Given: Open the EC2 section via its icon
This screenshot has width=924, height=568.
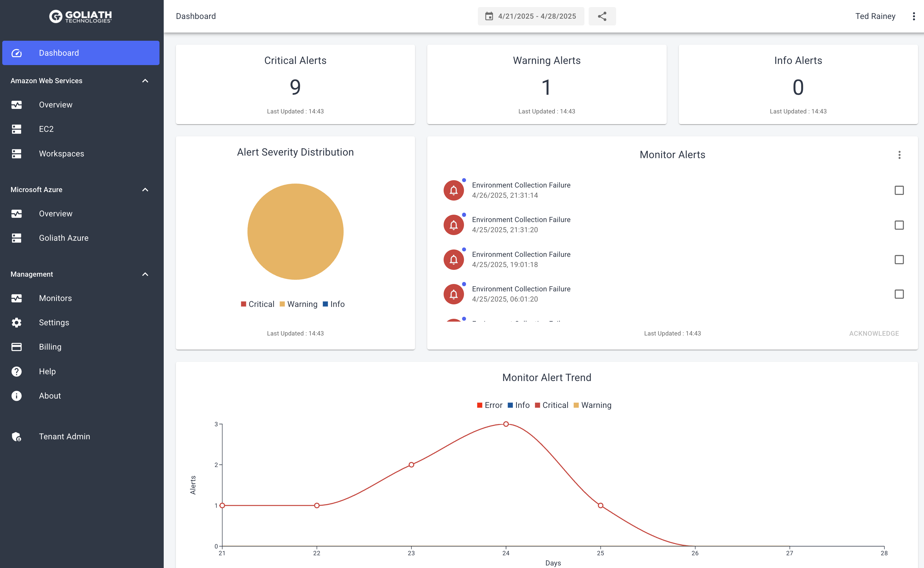Looking at the screenshot, I should tap(16, 129).
